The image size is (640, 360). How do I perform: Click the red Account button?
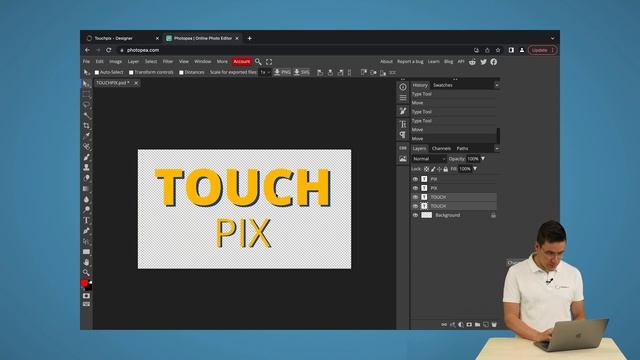242,62
